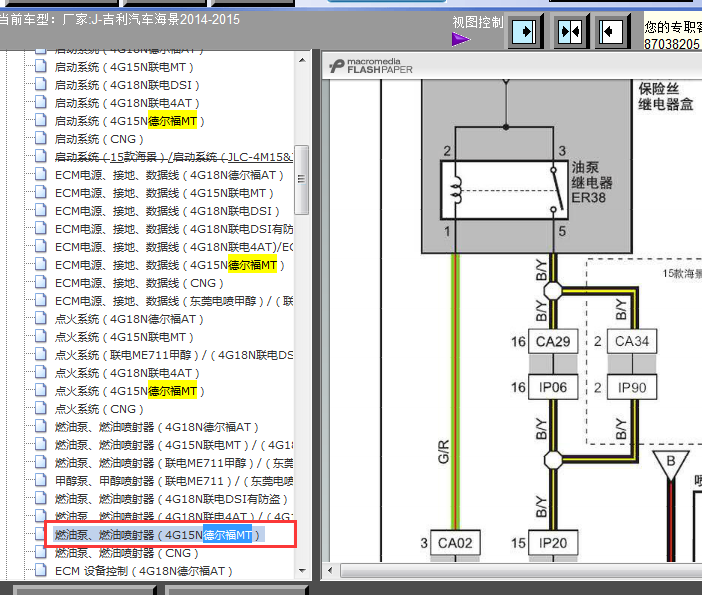Open 燃油泵、燃油喷射器（4G15N联电MT）
Image resolution: width=702 pixels, height=595 pixels.
(173, 445)
